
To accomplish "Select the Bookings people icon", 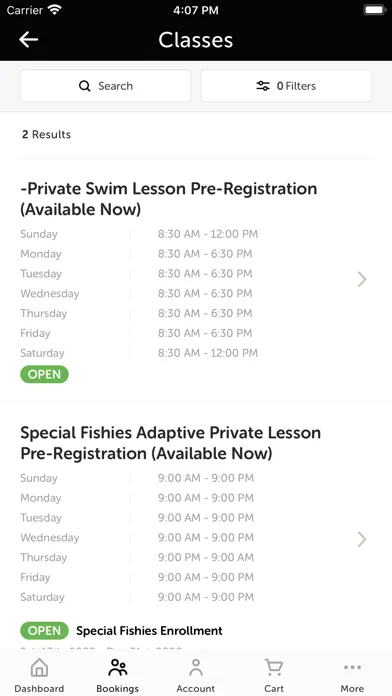I will 118,667.
